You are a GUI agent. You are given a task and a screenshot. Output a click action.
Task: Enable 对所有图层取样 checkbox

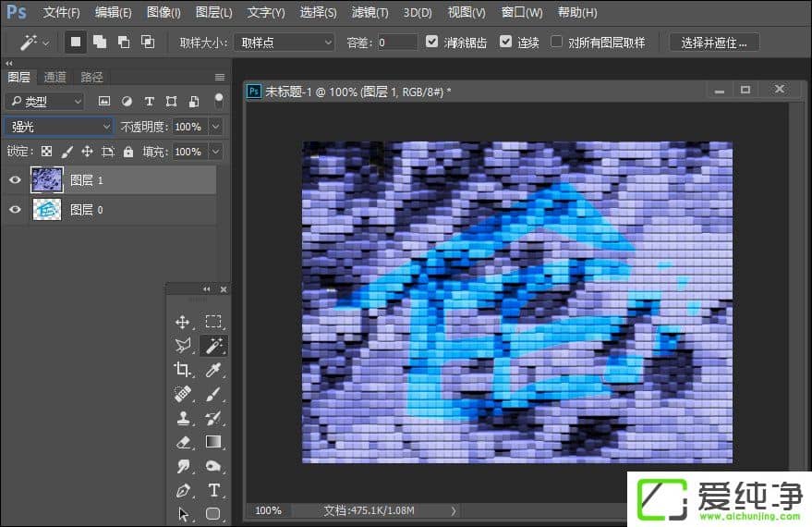(x=557, y=43)
